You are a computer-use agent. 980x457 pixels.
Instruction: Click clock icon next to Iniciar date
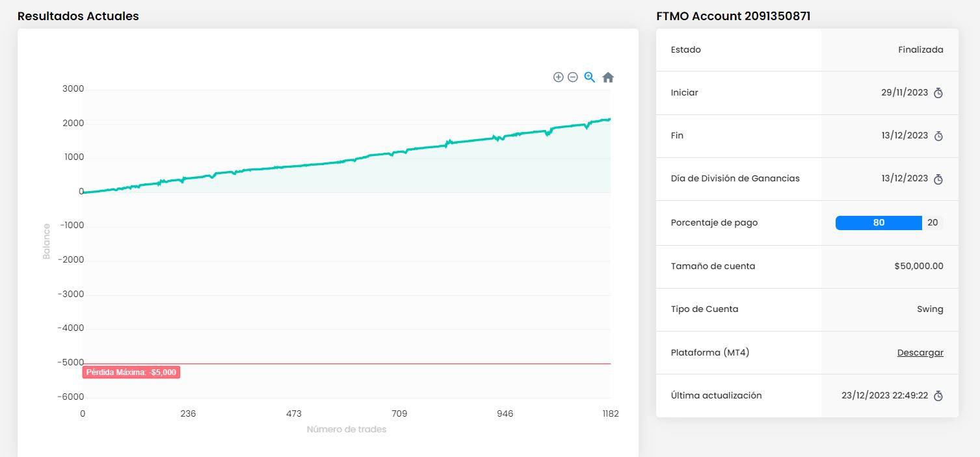938,93
